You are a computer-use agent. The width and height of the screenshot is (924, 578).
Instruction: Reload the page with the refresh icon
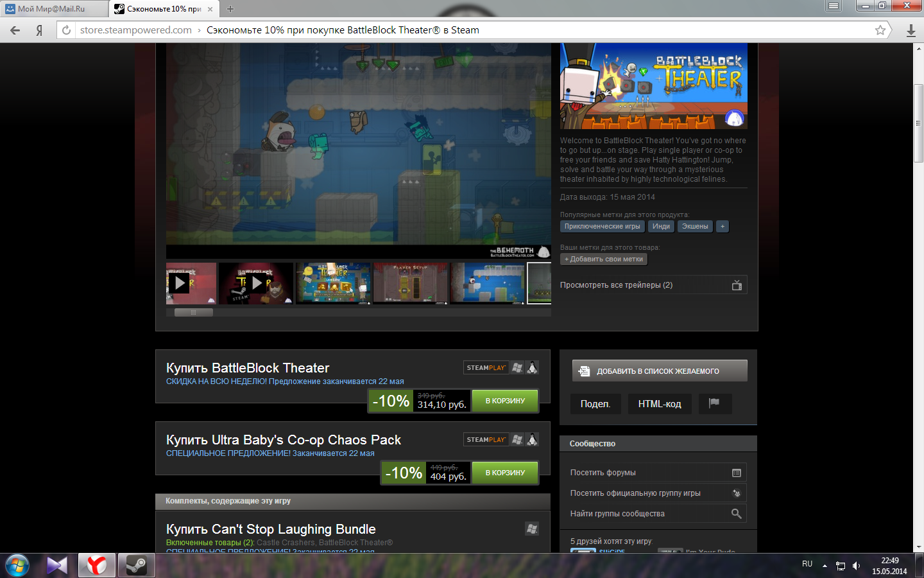coord(66,30)
